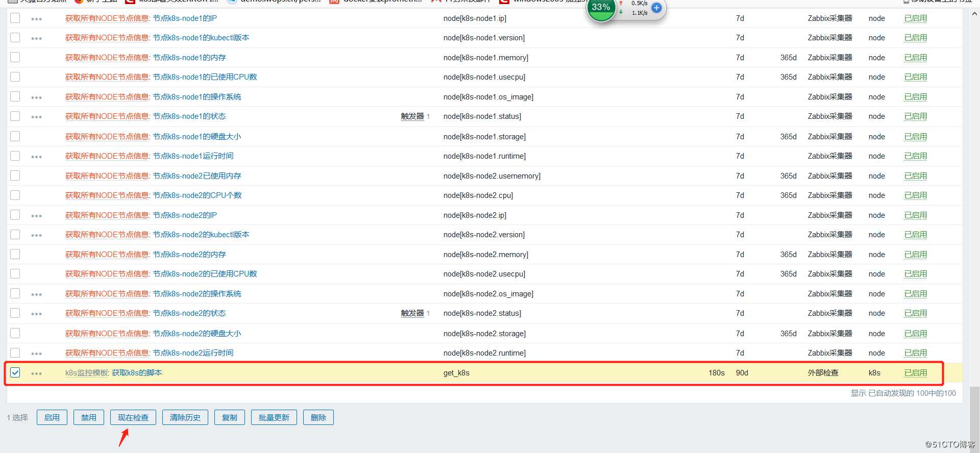Open the ellipsis menu for k8s-node1运行时间 item
This screenshot has height=453, width=980.
pos(36,157)
